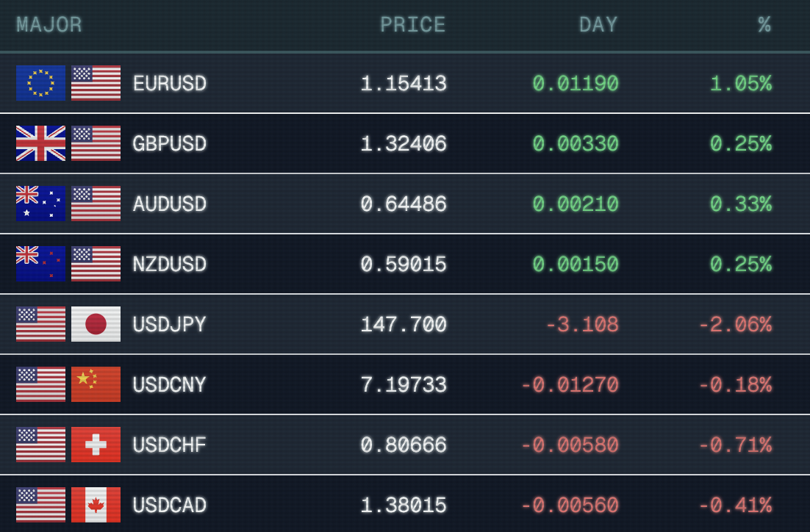Click the Australian flag icon
The image size is (810, 532).
pos(40,204)
